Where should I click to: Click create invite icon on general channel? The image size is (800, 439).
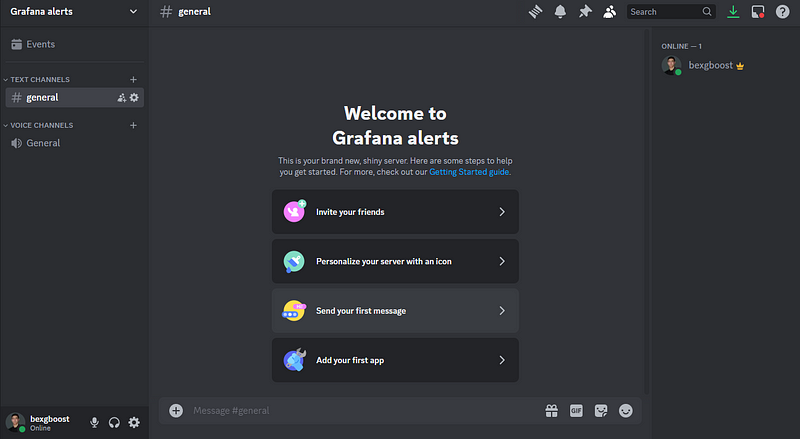(121, 97)
